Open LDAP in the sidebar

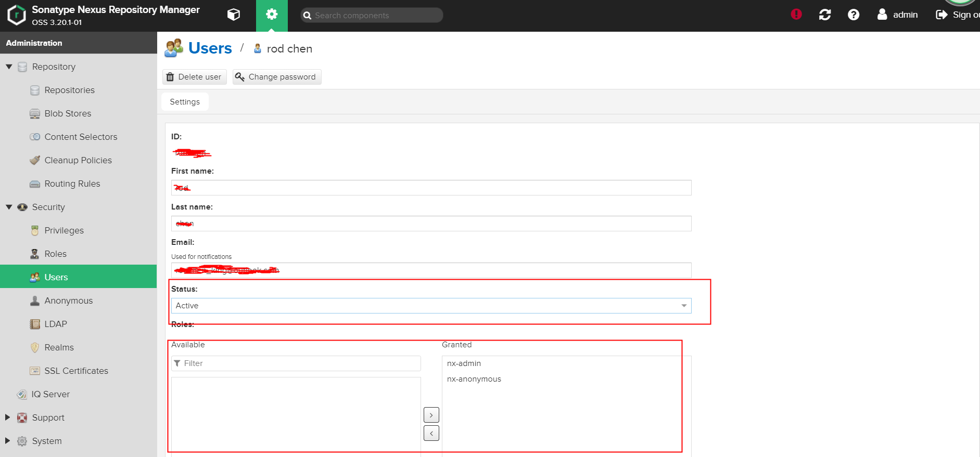coord(78,324)
